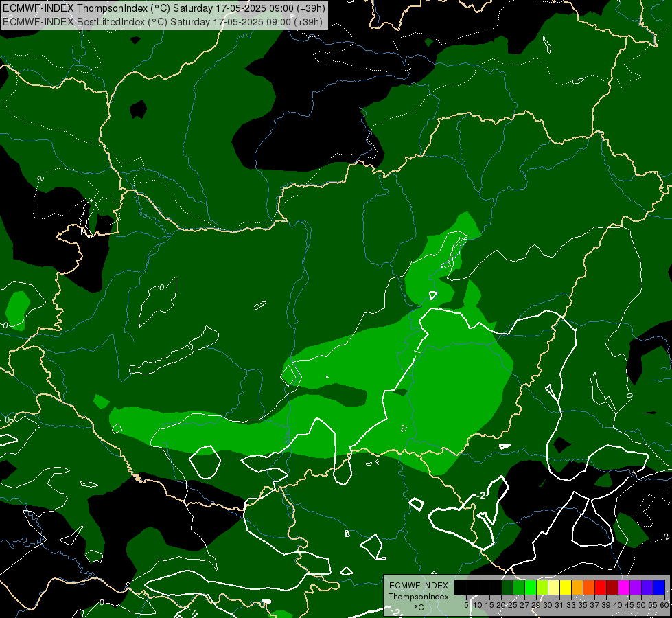Image resolution: width=672 pixels, height=618 pixels.
Task: Pick the medium green 25–27 legend swatch
Action: click(519, 587)
